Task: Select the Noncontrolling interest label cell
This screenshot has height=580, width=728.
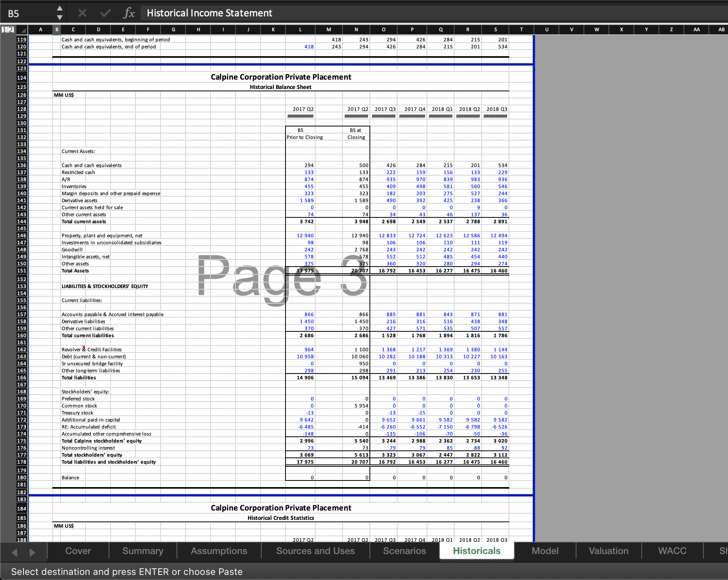Action: pyautogui.click(x=88, y=448)
